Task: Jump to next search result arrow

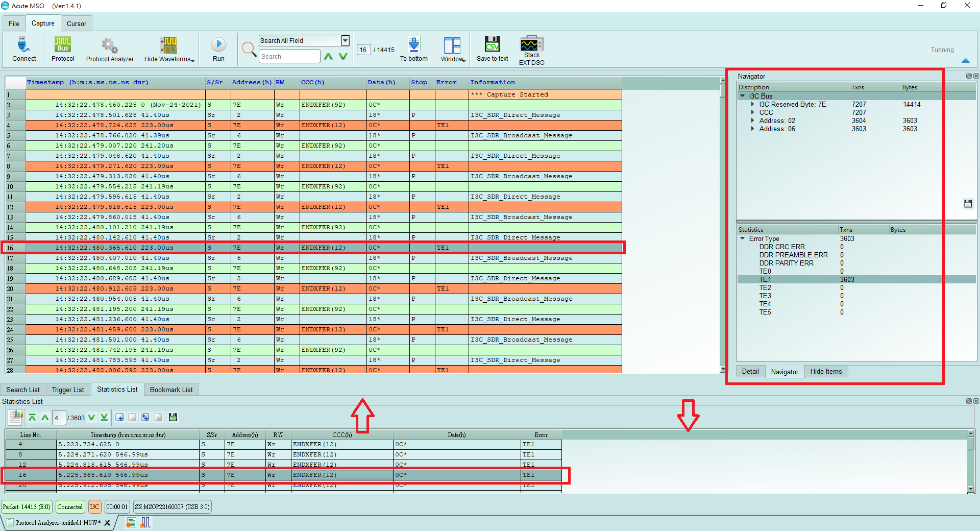Action: (x=343, y=56)
